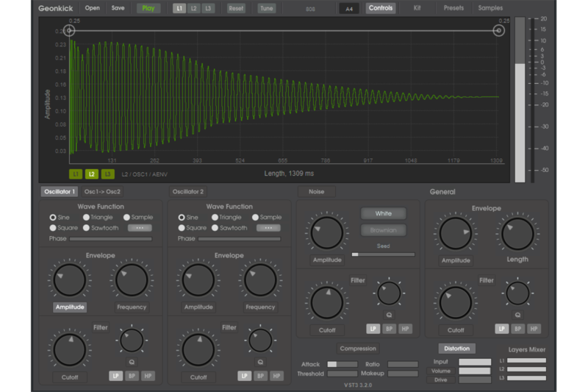Click the Oscillator 1 filter Cutoff knob

[70, 349]
